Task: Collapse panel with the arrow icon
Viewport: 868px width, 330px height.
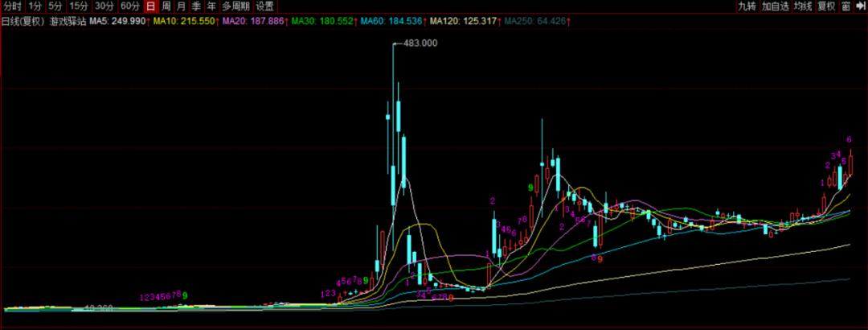Action: pyautogui.click(x=860, y=6)
